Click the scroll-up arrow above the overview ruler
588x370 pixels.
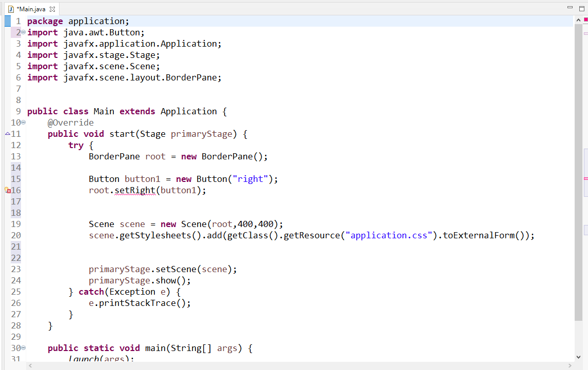tap(578, 19)
